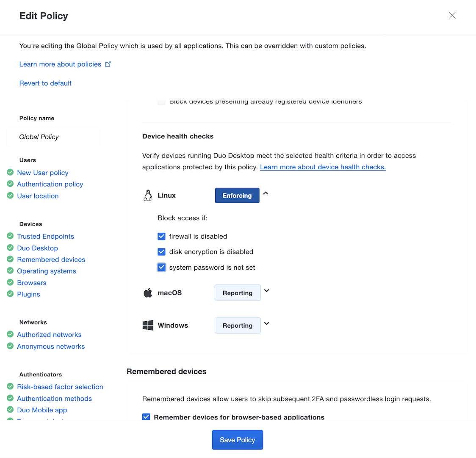Click the Linux penguin icon
The image size is (476, 458).
click(x=148, y=196)
